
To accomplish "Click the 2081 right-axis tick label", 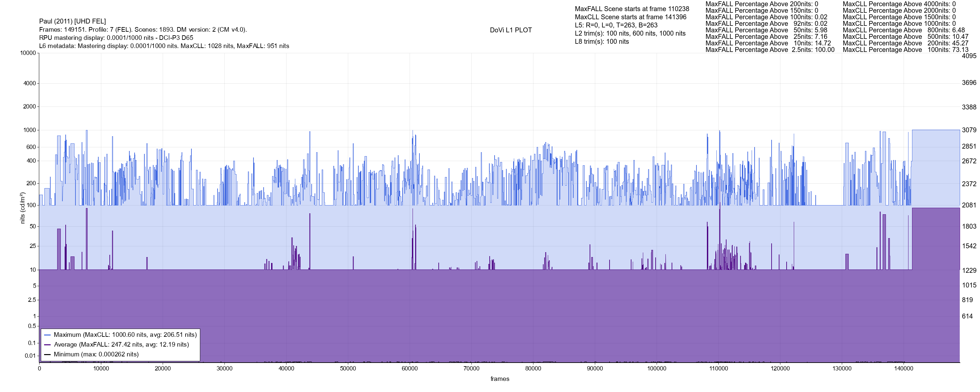I will (969, 205).
